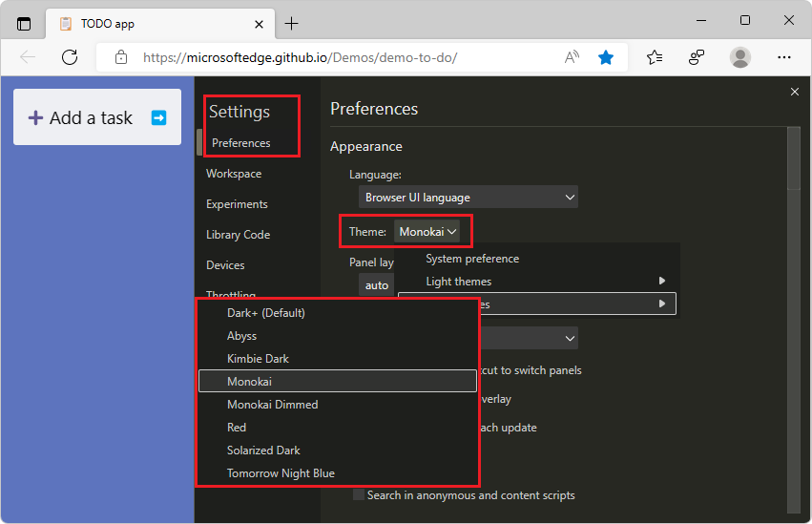View site information lock icon
Viewport: 812px width, 524px height.
tap(121, 57)
